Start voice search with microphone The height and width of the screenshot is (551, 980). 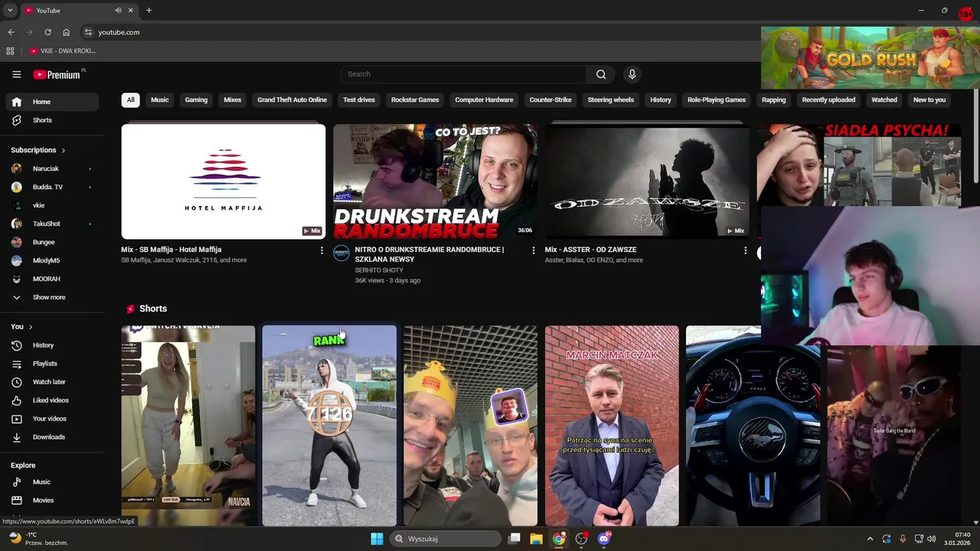(632, 74)
